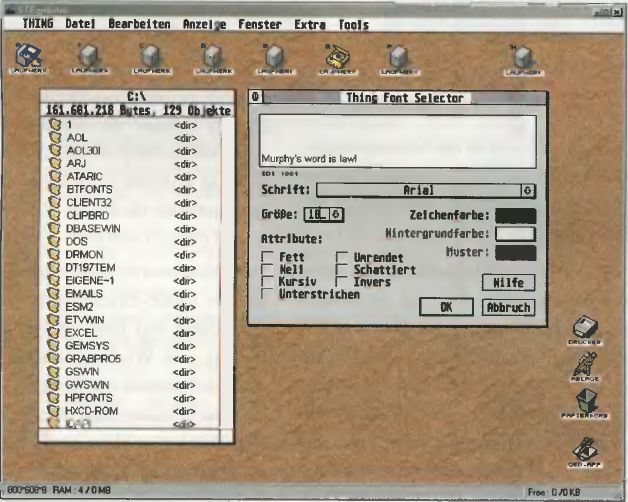Pick the Zeichenfarbe color swatch
The height and width of the screenshot is (502, 628).
(x=516, y=214)
